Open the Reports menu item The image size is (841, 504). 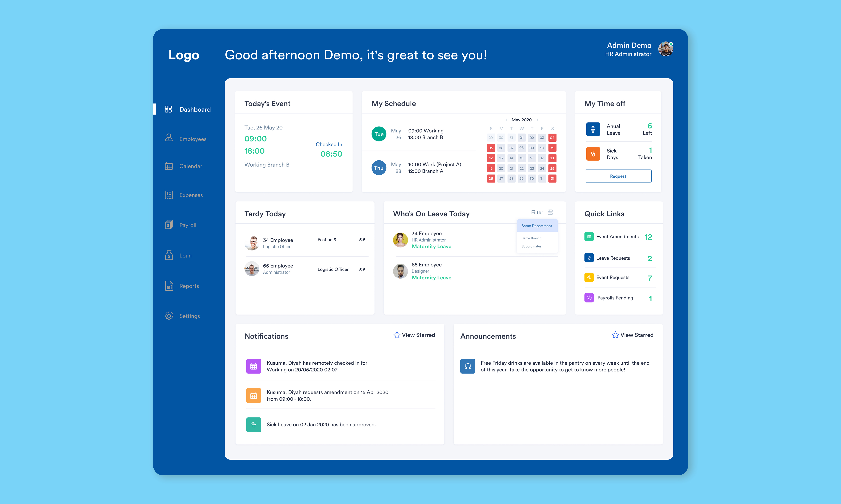coord(189,286)
